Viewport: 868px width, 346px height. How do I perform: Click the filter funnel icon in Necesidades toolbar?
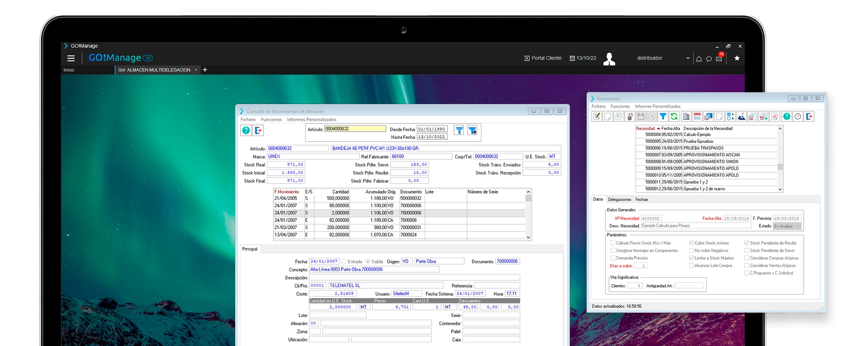pos(663,117)
